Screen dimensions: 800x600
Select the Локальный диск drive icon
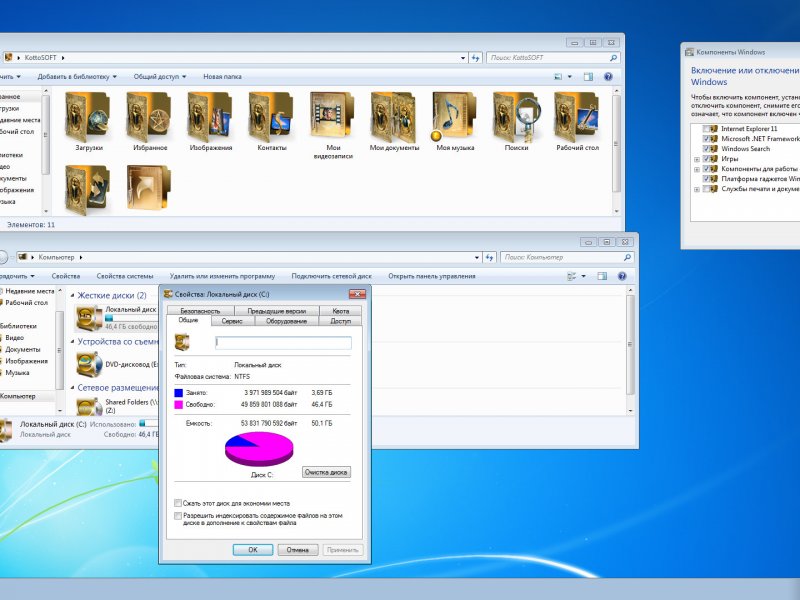[x=89, y=318]
